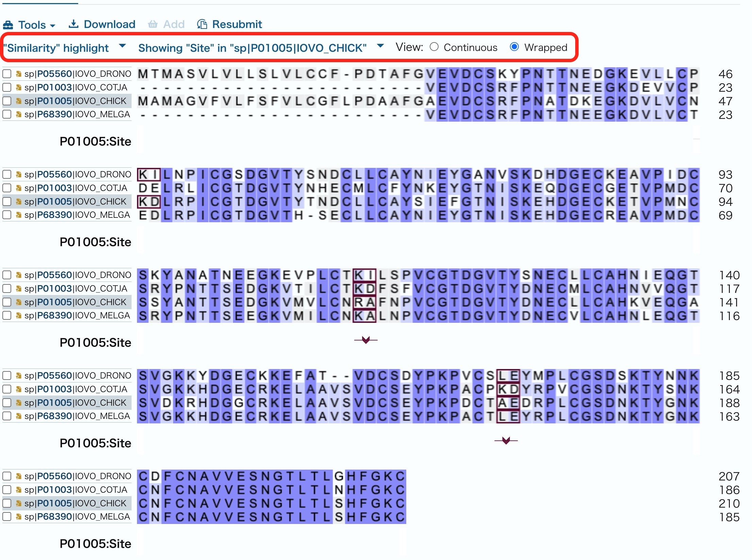Click the highlighted KI residues in DRONO row
The image size is (752, 560).
149,174
